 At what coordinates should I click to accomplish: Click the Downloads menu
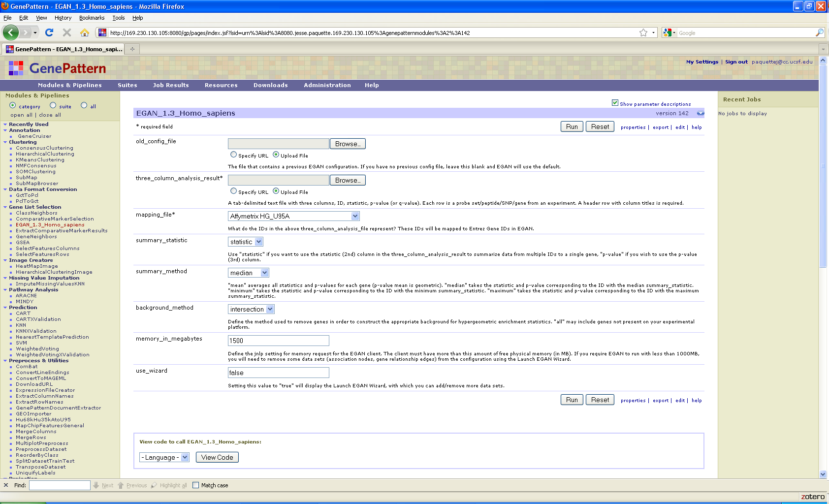point(271,85)
